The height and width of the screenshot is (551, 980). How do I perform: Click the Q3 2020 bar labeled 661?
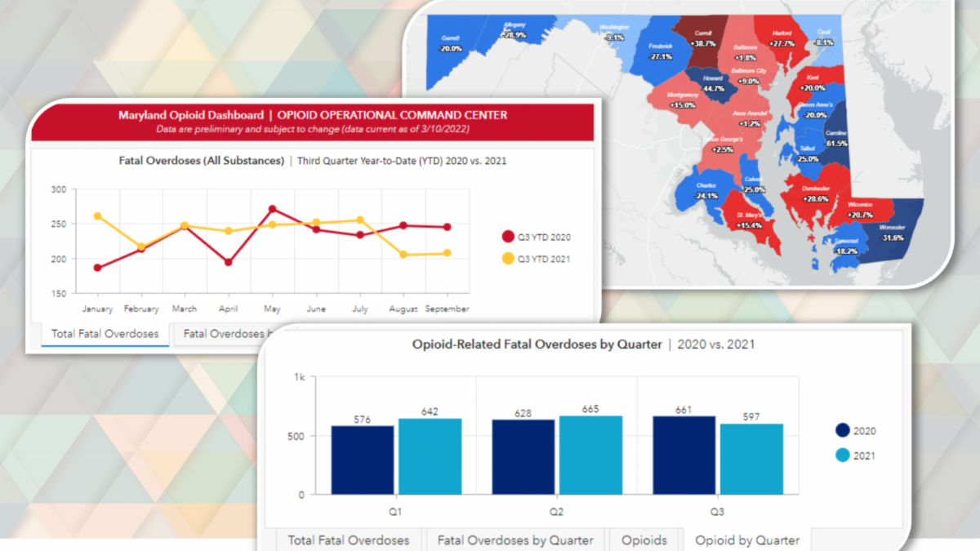(x=684, y=455)
